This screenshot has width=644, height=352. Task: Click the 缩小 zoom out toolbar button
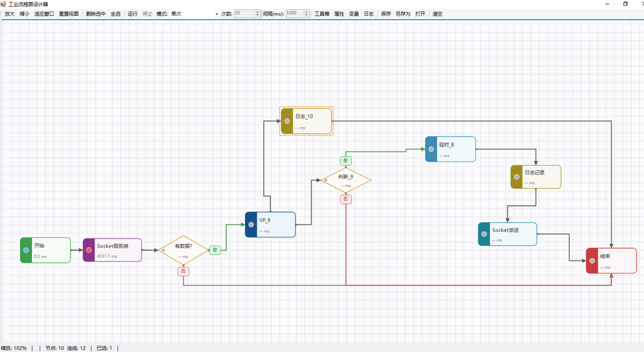click(25, 14)
